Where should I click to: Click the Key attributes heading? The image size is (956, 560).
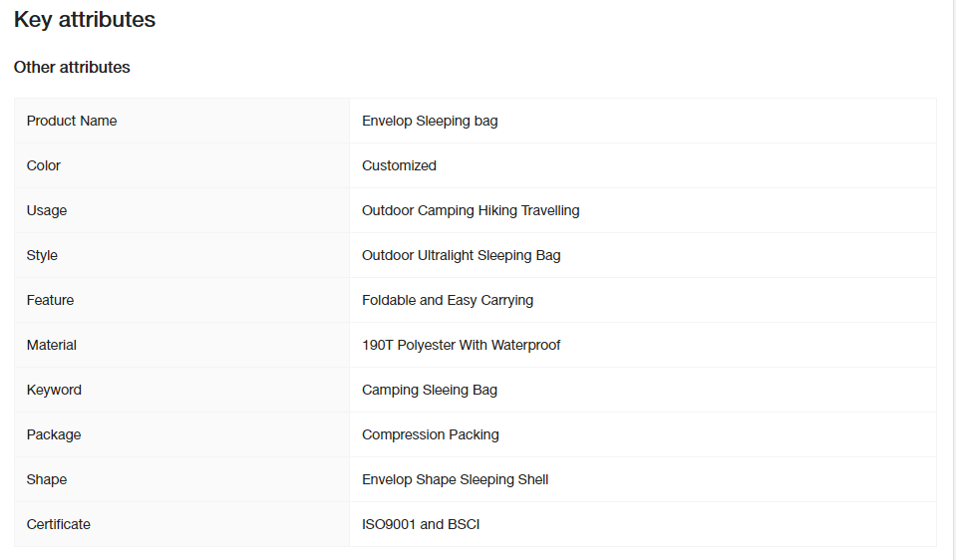(84, 20)
